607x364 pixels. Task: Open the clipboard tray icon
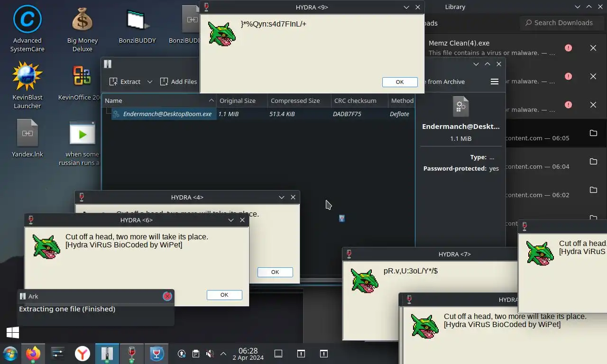pos(195,354)
